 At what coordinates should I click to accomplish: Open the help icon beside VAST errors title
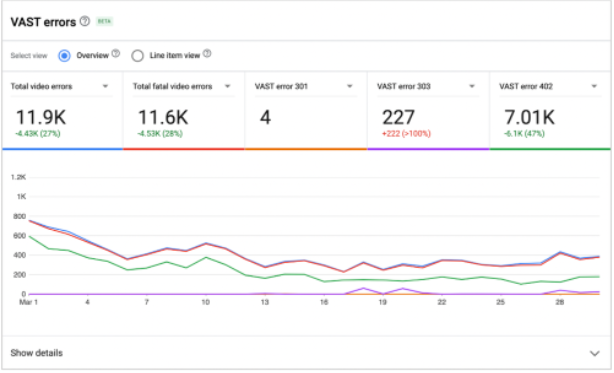point(85,21)
